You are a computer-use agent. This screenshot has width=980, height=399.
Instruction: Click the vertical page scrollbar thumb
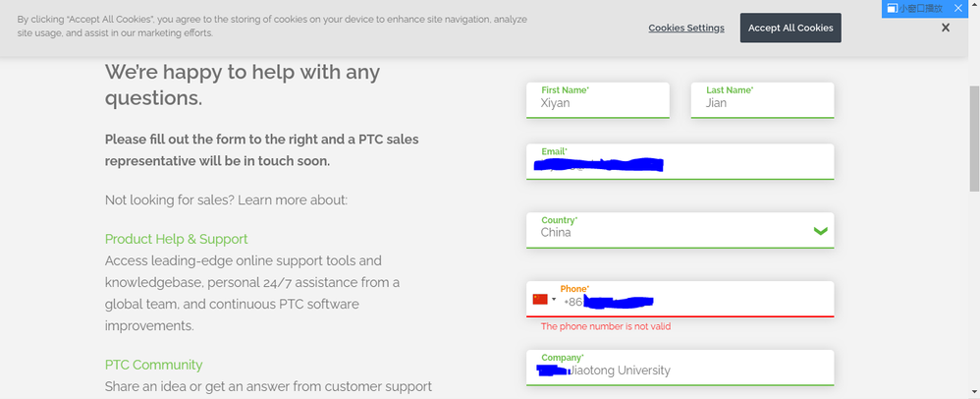click(973, 138)
